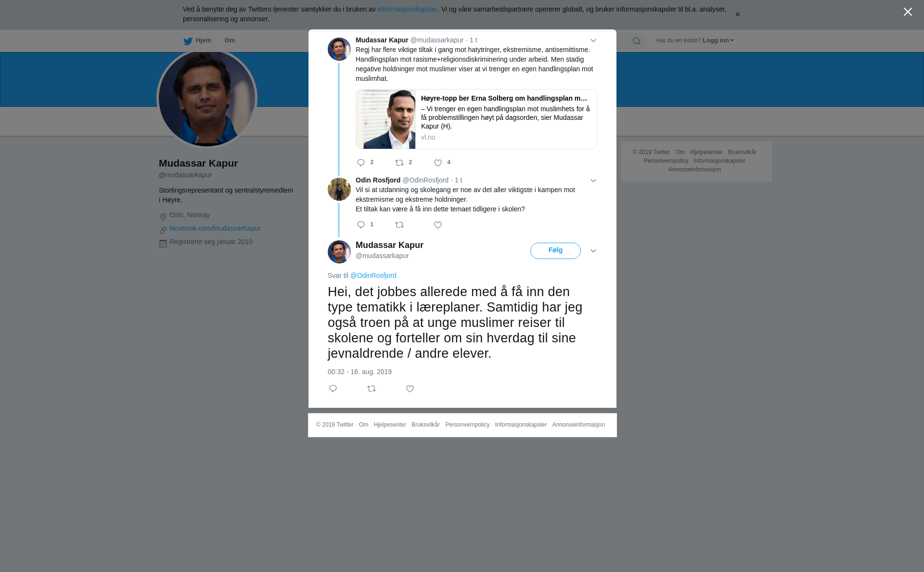Open replies on Odin Rosfjord's tweet
The height and width of the screenshot is (572, 924).
coord(361,225)
